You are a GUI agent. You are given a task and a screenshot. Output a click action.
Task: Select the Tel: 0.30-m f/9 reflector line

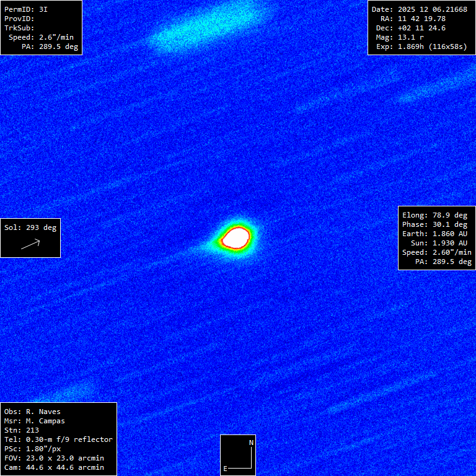pos(58,439)
